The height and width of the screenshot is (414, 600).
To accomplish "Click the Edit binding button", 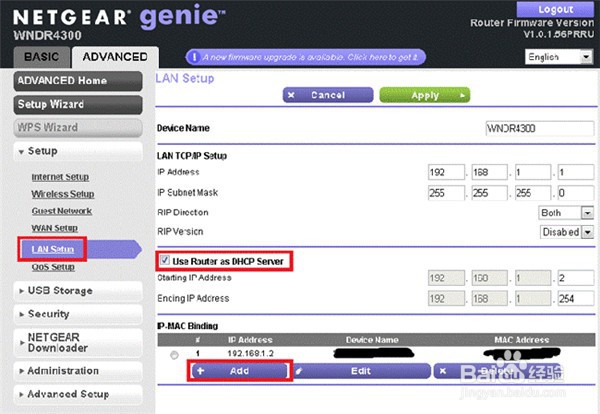I will click(361, 371).
